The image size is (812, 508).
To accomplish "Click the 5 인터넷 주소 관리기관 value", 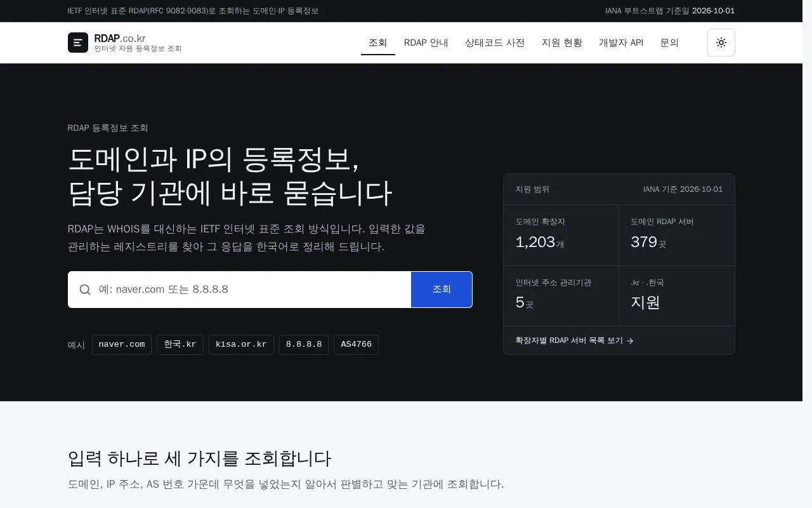I will pos(520,302).
